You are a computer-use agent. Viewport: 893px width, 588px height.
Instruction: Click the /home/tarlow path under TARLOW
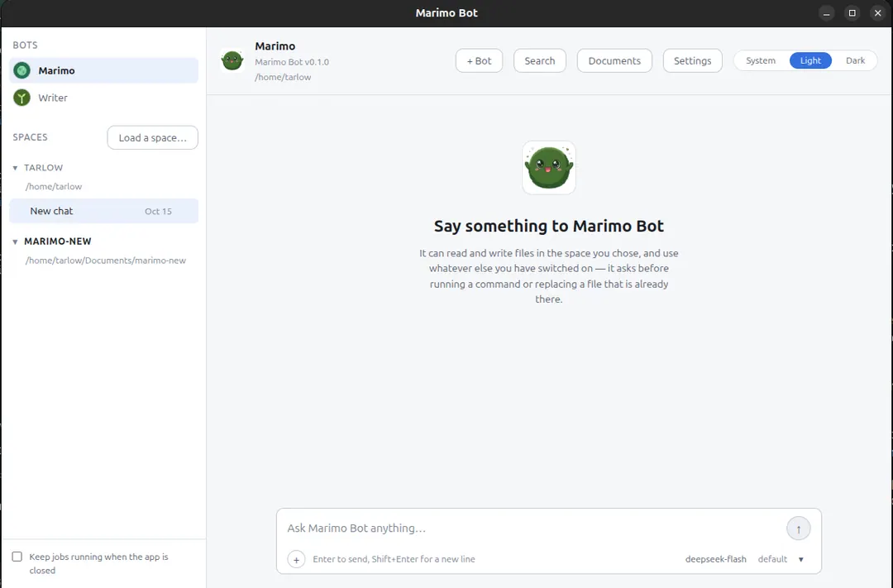pyautogui.click(x=54, y=186)
